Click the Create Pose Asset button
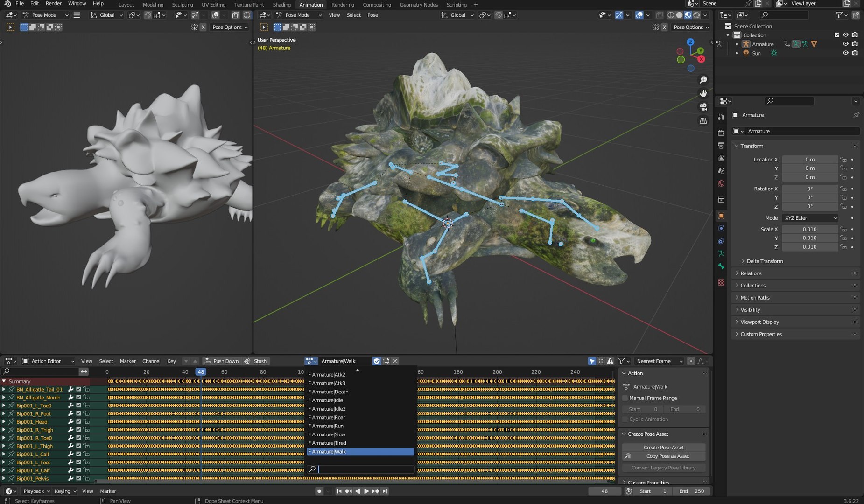This screenshot has width=864, height=504. pyautogui.click(x=664, y=447)
